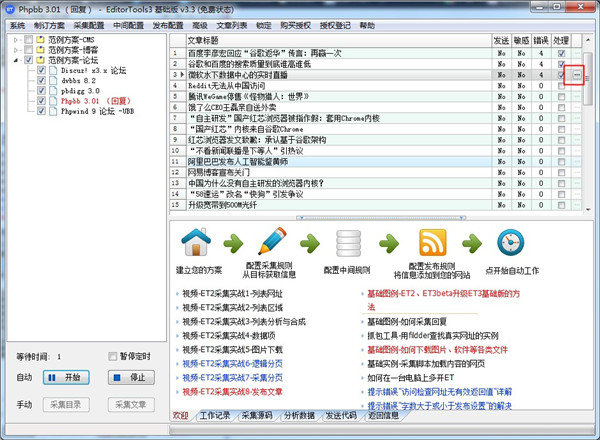Click the ellipsis button in row 3
600x440 pixels.
(576, 75)
